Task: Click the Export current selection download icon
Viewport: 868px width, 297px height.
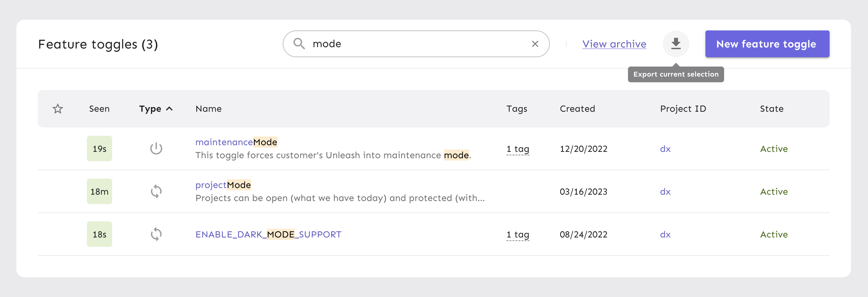Action: (x=676, y=43)
